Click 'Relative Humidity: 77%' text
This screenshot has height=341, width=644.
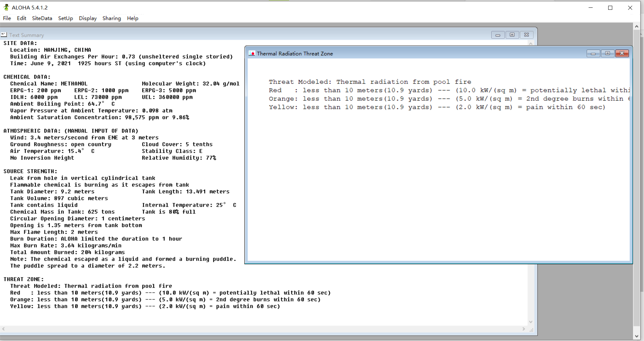coord(179,158)
